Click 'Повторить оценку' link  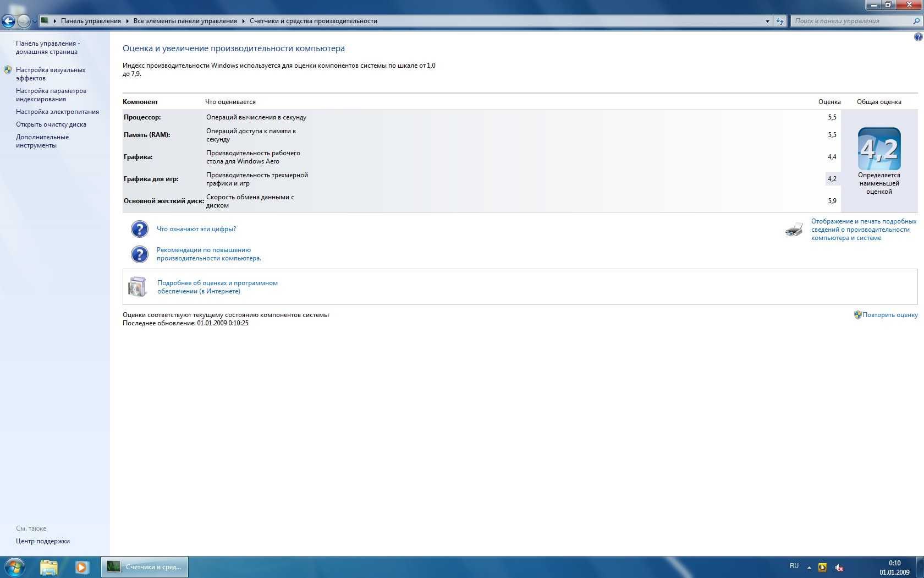pos(890,315)
